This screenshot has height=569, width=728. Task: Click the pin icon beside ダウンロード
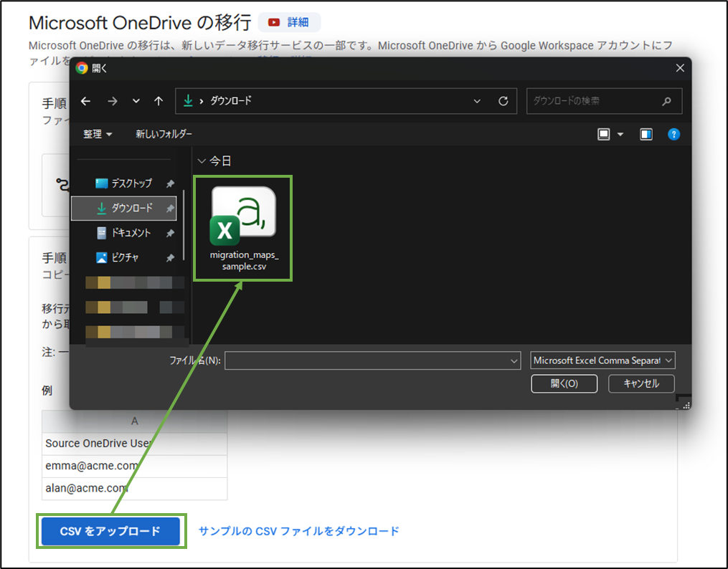[x=171, y=209]
